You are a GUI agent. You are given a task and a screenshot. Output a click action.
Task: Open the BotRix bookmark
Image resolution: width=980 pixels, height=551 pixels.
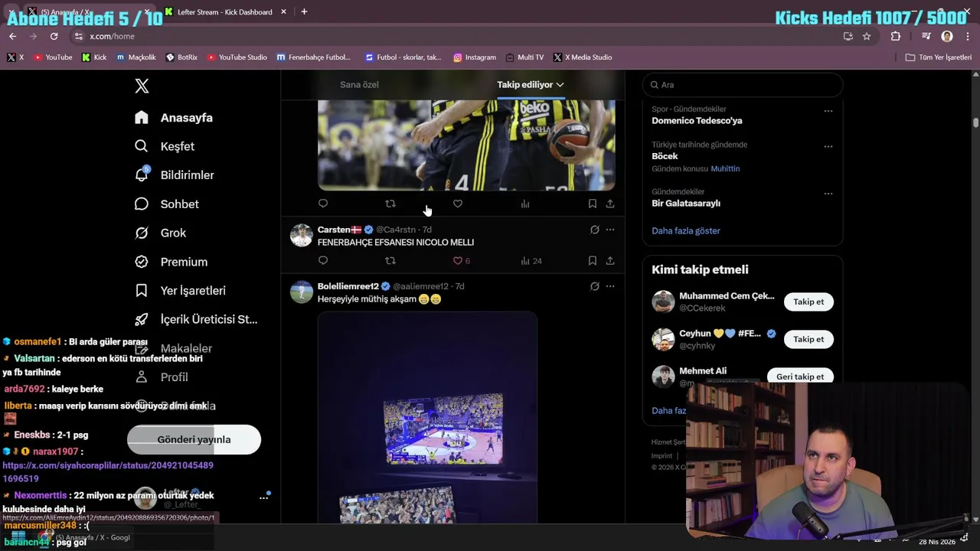coord(181,57)
